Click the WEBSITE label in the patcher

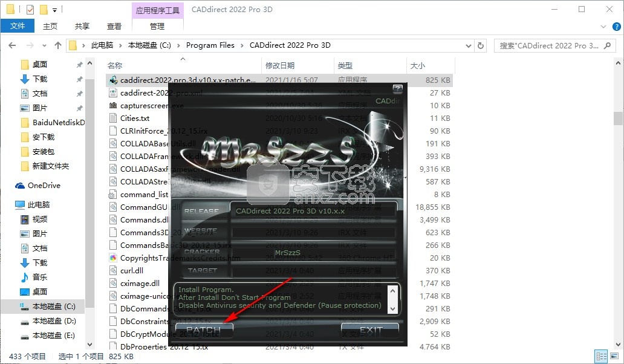(x=201, y=231)
